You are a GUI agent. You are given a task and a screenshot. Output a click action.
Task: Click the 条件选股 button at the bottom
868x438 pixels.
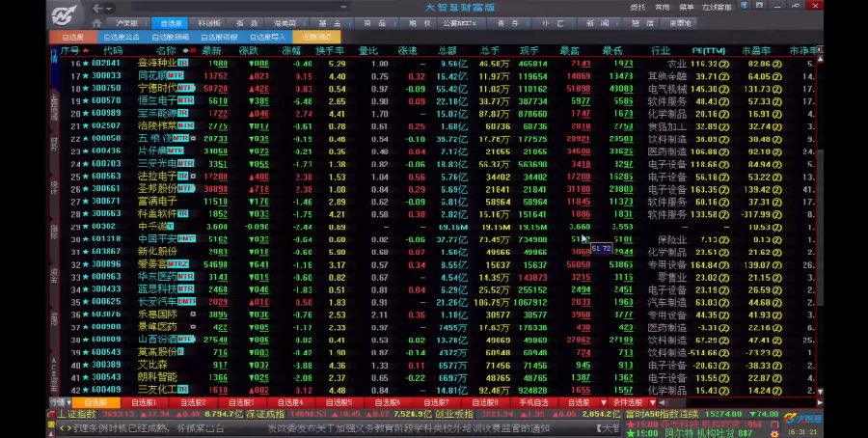[627, 402]
